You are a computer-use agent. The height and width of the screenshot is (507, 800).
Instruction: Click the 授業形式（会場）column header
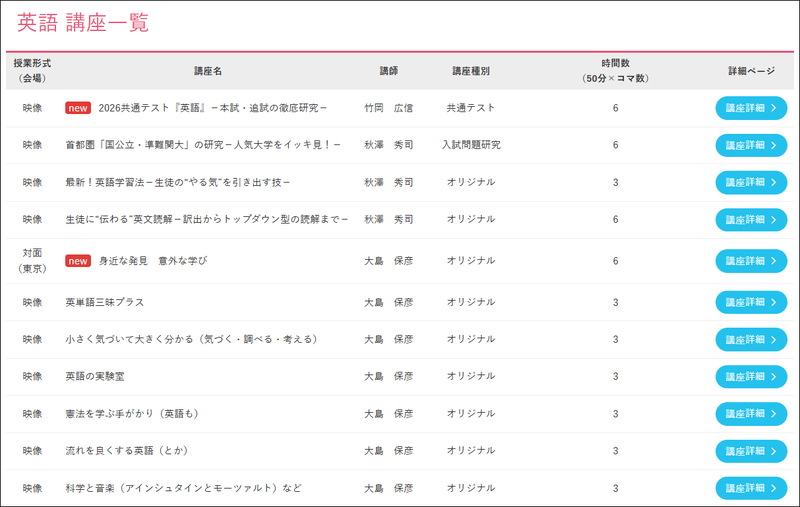click(32, 71)
